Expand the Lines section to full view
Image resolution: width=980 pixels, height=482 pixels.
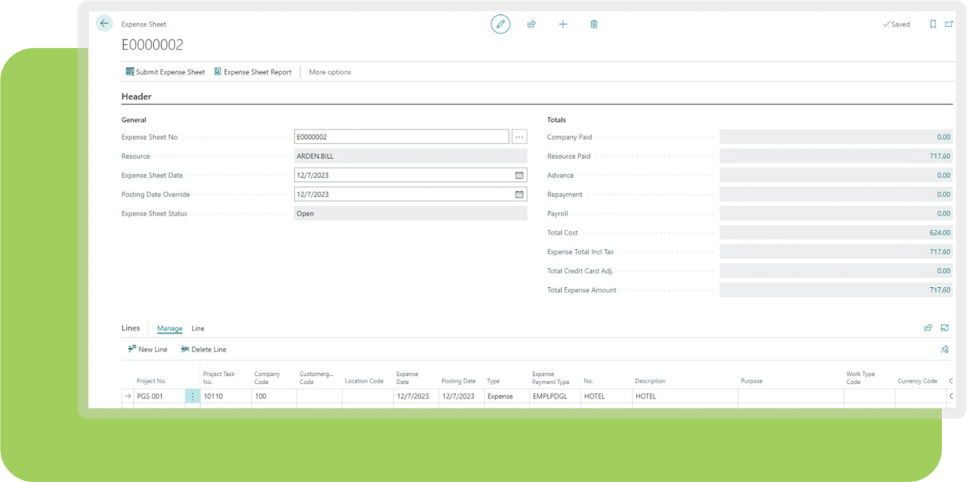click(945, 328)
